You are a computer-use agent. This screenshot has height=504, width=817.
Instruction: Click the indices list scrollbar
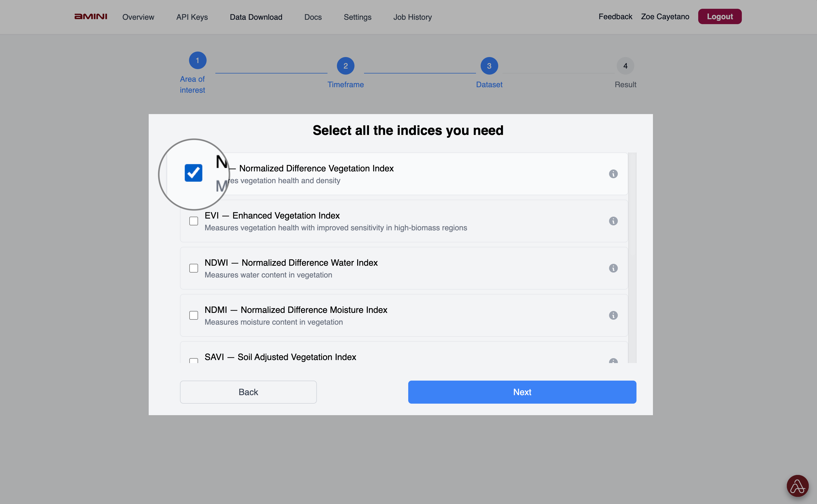pos(632,258)
